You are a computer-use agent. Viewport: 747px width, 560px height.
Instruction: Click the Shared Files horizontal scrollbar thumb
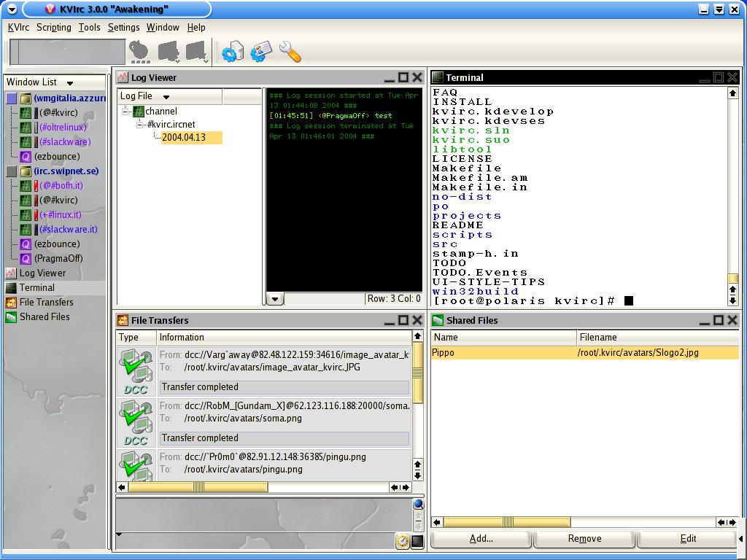508,522
